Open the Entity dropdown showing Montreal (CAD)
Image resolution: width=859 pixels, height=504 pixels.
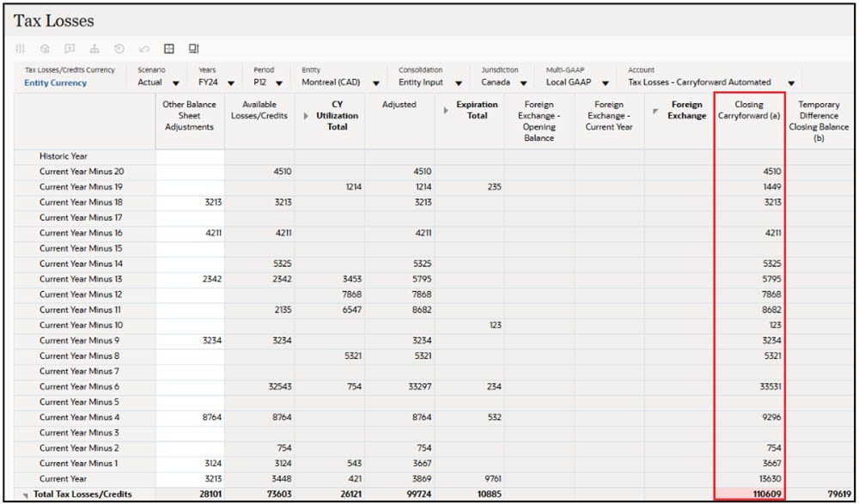click(x=376, y=83)
